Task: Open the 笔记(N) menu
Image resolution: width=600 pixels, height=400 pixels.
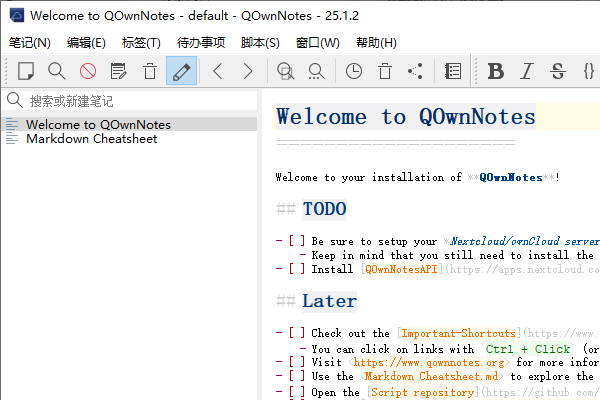Action: click(x=29, y=42)
